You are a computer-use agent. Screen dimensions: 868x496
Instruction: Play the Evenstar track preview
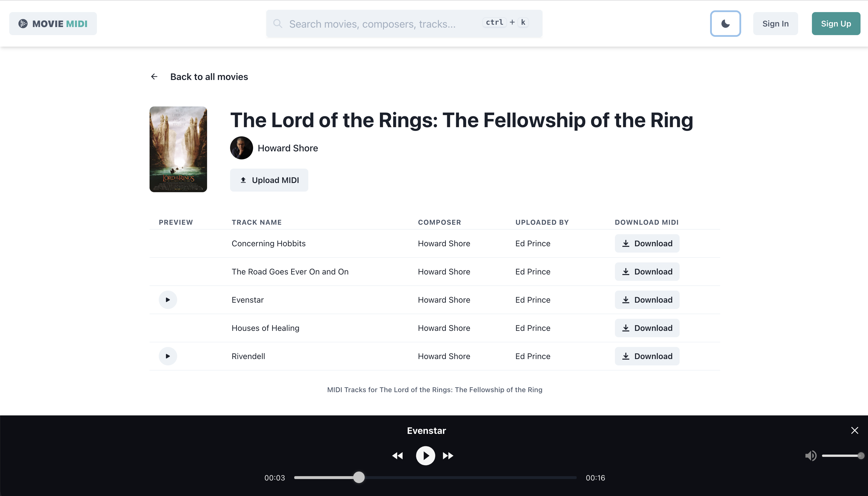pyautogui.click(x=168, y=300)
